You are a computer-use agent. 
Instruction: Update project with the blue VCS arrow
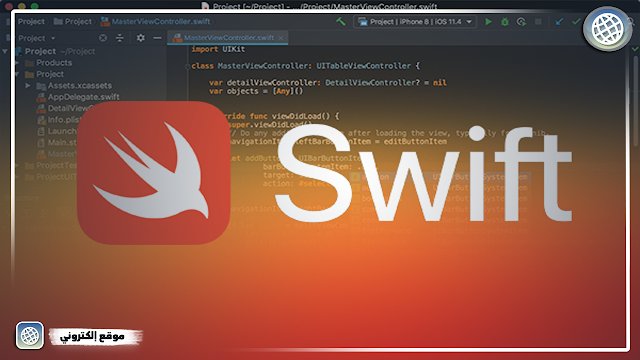[x=559, y=21]
